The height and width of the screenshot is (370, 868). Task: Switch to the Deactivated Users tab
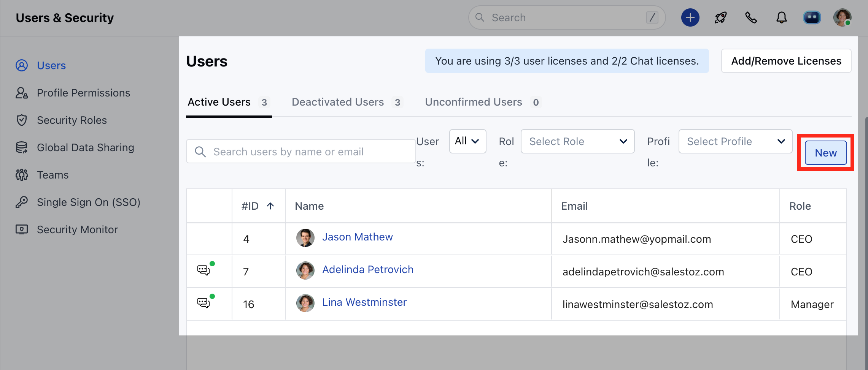pyautogui.click(x=338, y=102)
